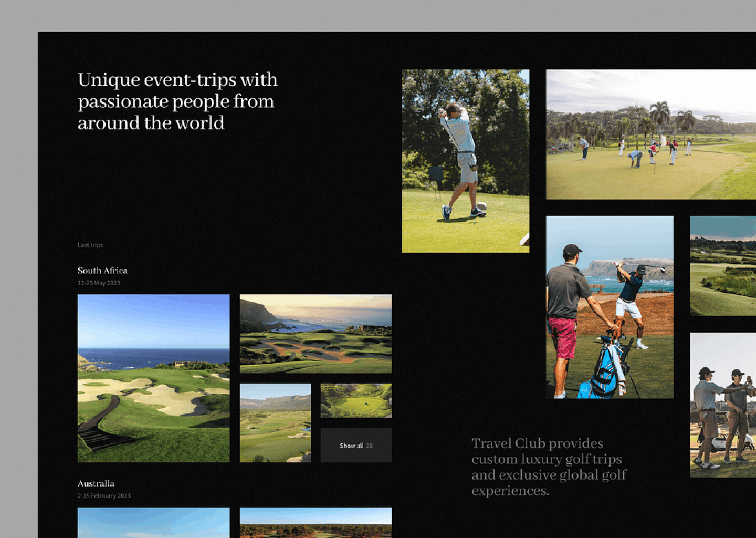
Task: Open the Australia trip heading
Action: pyautogui.click(x=96, y=484)
